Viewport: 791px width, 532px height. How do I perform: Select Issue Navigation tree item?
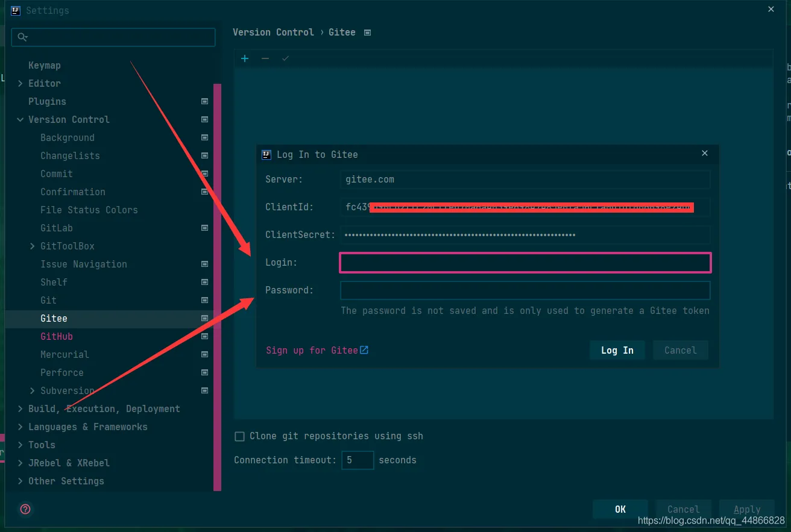click(84, 264)
